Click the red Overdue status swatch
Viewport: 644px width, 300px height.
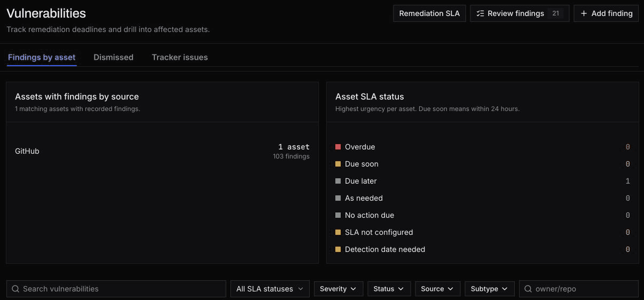(x=338, y=147)
